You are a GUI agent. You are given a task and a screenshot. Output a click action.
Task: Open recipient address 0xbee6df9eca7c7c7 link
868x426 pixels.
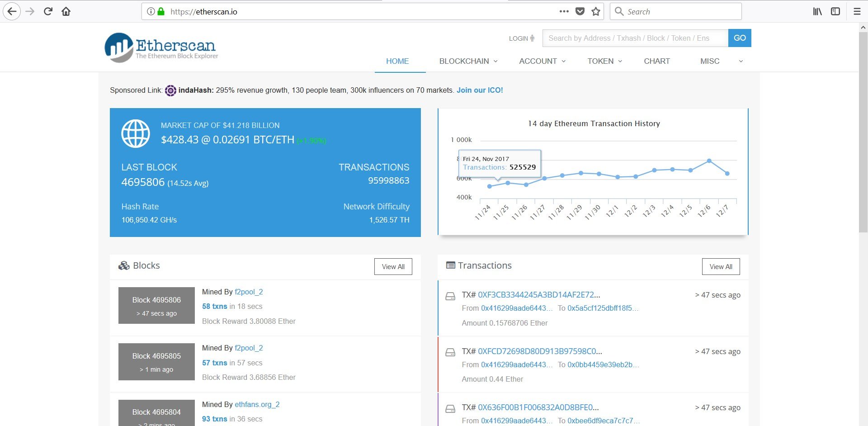[x=604, y=421]
